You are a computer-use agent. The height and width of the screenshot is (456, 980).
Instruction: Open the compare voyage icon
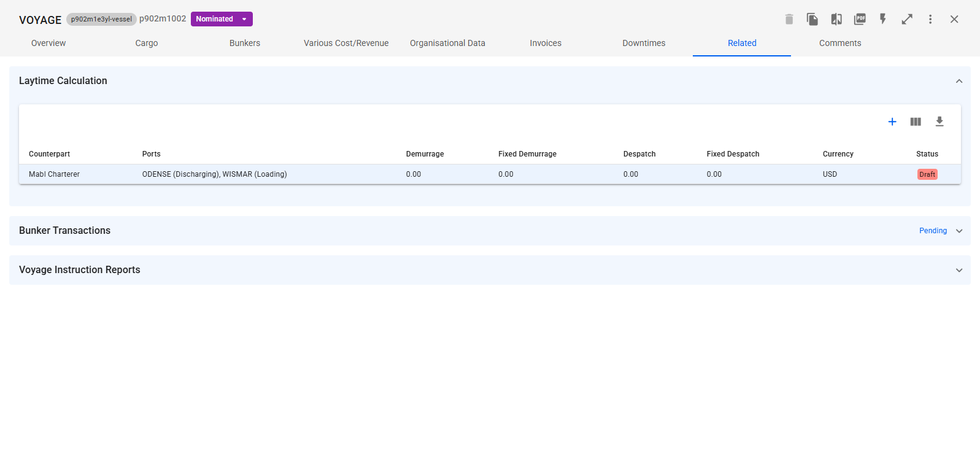point(836,19)
